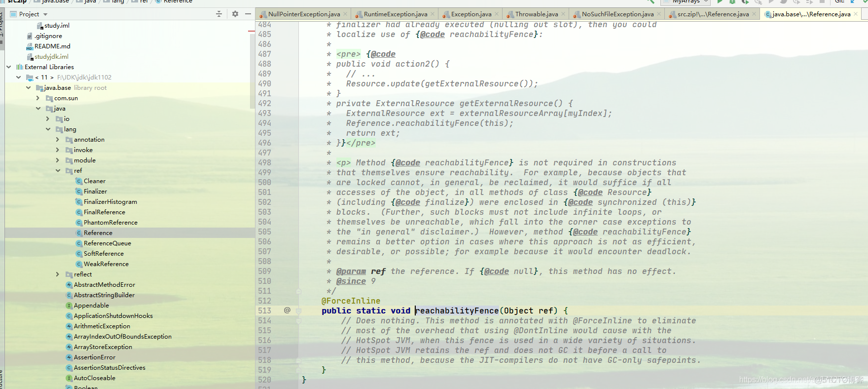Click the ReferenceQueue class icon
Image resolution: width=868 pixels, height=389 pixels.
tap(79, 243)
